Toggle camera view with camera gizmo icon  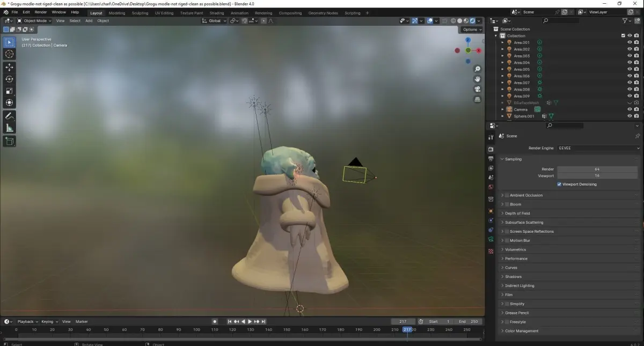(x=477, y=89)
